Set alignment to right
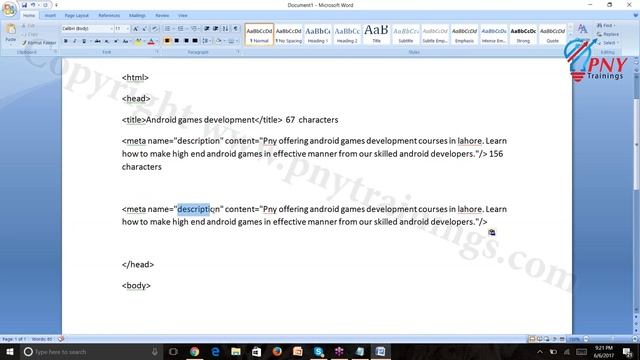Viewport: 640px width, 360px height. pos(186,41)
